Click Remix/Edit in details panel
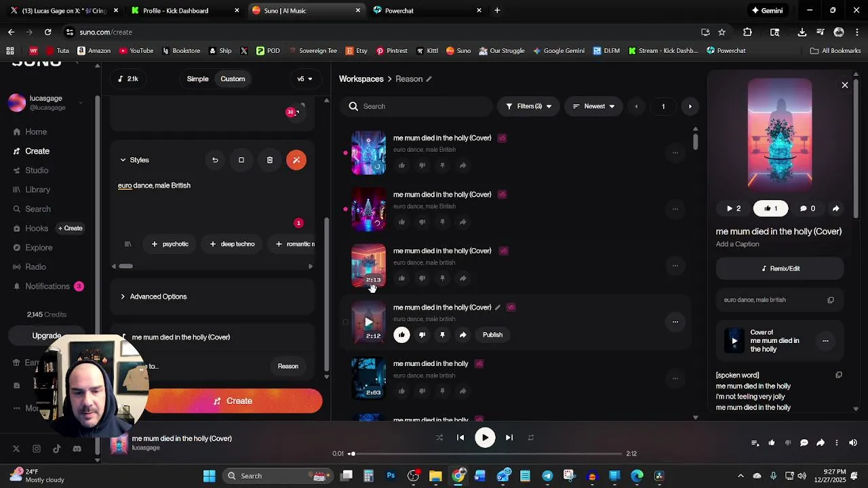The width and height of the screenshot is (868, 488). (780, 269)
